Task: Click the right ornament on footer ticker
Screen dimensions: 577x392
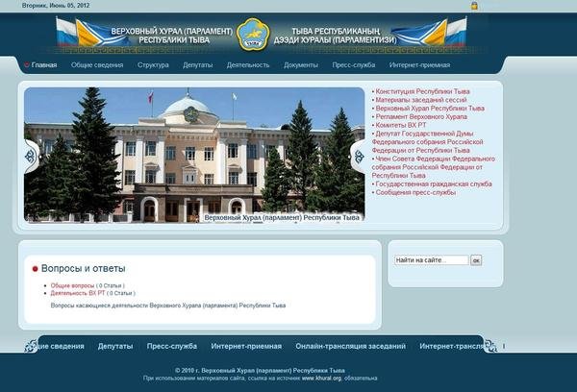Action: 490,345
